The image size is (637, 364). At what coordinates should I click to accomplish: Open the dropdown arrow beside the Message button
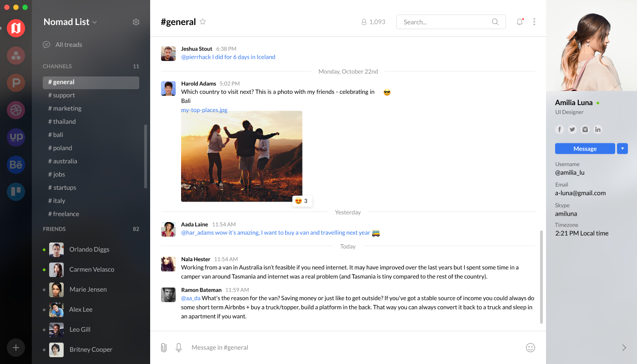pos(622,148)
